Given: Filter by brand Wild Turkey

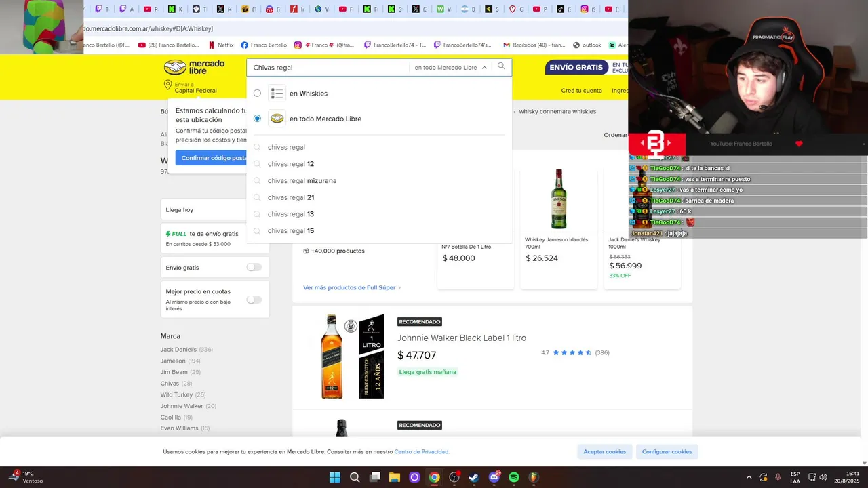Looking at the screenshot, I should pyautogui.click(x=176, y=394).
